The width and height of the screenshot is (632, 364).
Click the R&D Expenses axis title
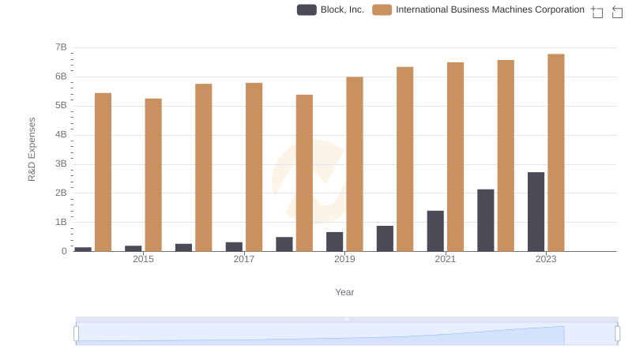click(x=32, y=149)
